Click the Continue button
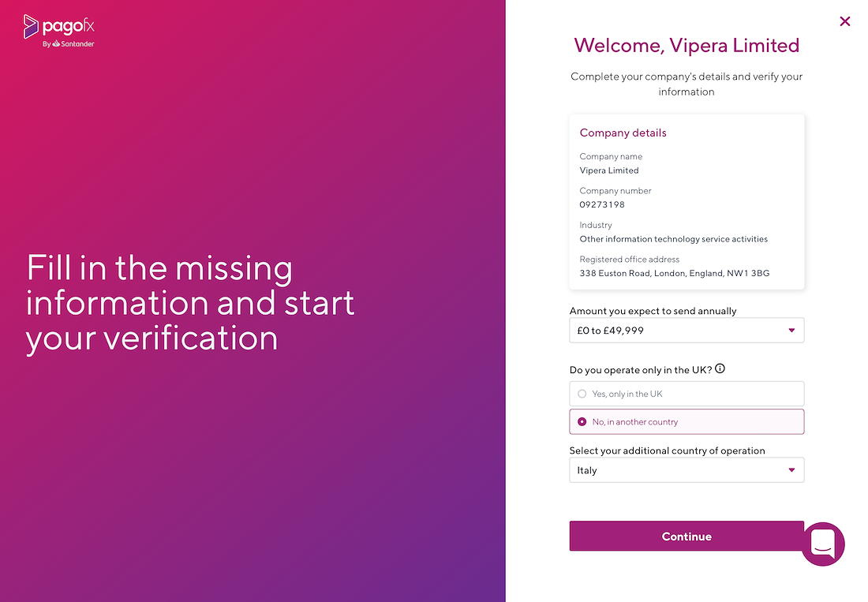This screenshot has width=868, height=602. click(687, 537)
